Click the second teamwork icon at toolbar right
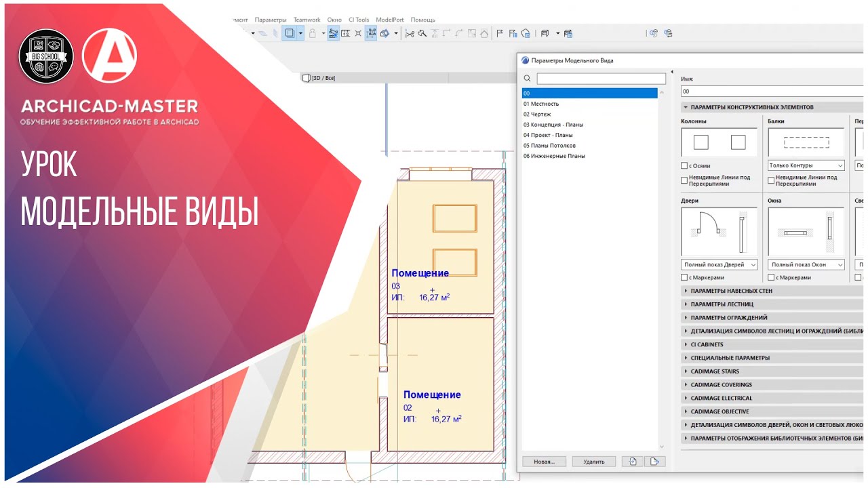Image resolution: width=868 pixels, height=488 pixels. [668, 33]
